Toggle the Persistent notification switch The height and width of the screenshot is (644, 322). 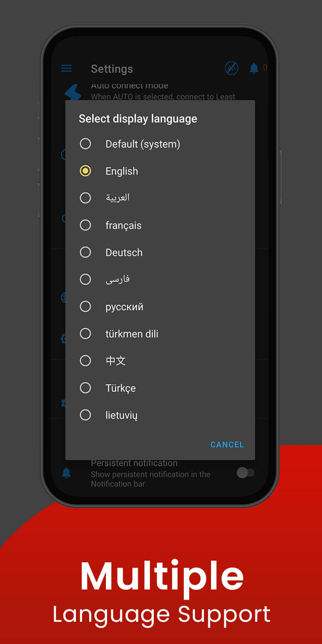pyautogui.click(x=245, y=473)
